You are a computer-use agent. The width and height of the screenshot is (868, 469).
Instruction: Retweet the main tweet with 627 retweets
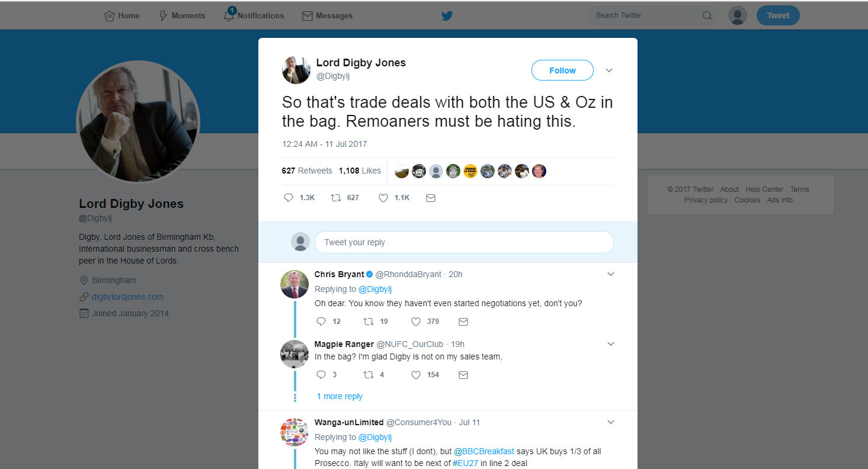click(336, 198)
